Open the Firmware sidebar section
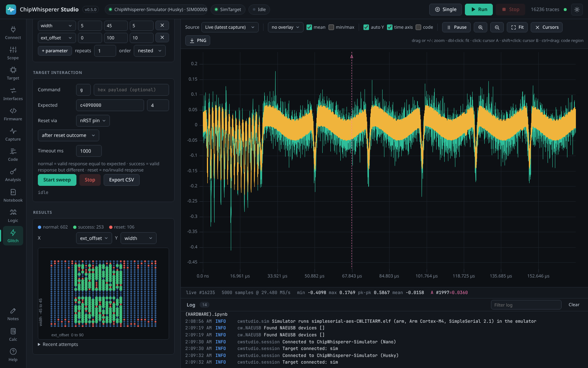This screenshot has width=588, height=368. pos(13,114)
